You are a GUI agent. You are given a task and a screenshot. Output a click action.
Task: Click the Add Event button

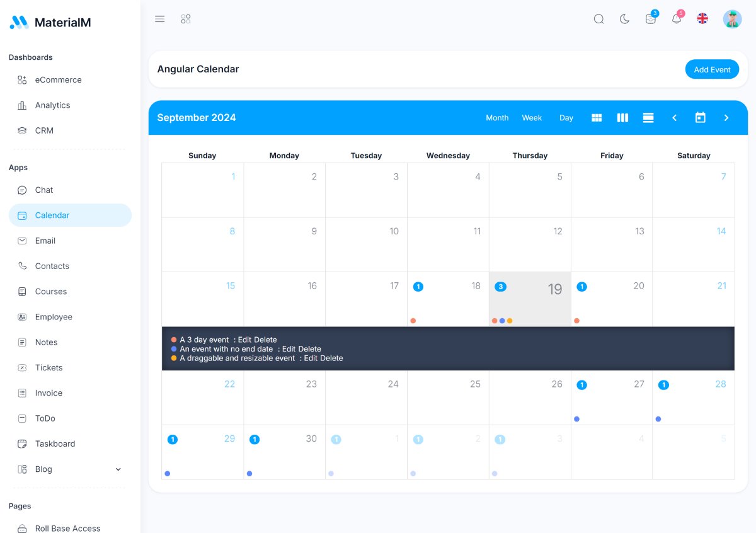coord(712,69)
